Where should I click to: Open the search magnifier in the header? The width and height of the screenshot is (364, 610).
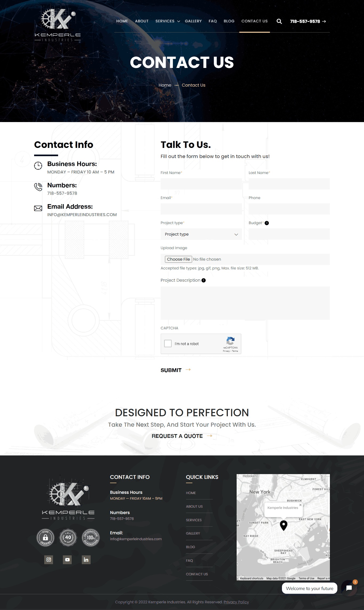coord(279,21)
